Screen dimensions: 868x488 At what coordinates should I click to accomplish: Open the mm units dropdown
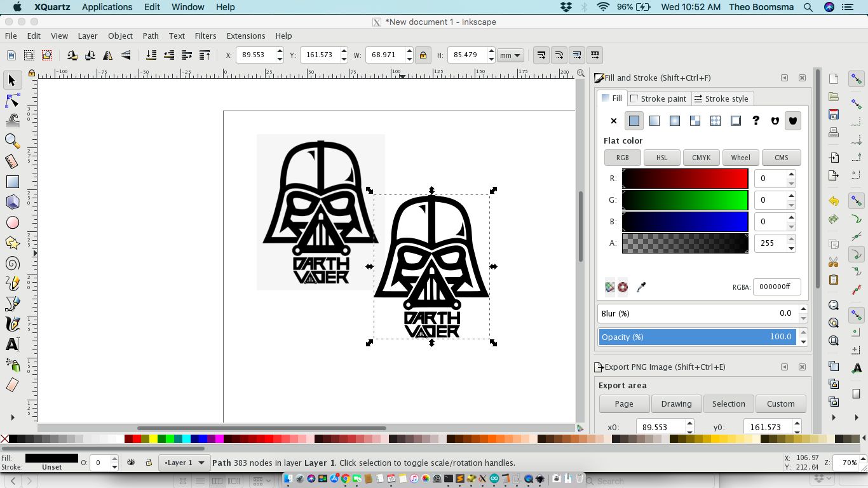click(x=510, y=55)
